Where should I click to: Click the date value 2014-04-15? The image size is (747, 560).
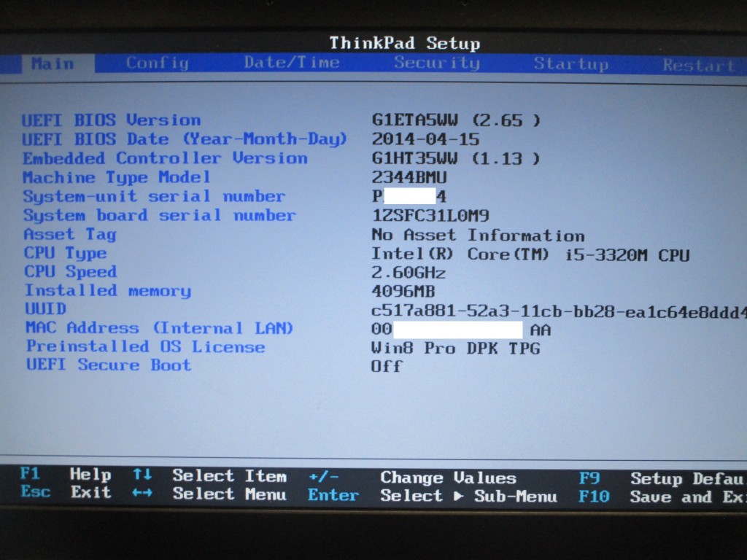pos(425,139)
